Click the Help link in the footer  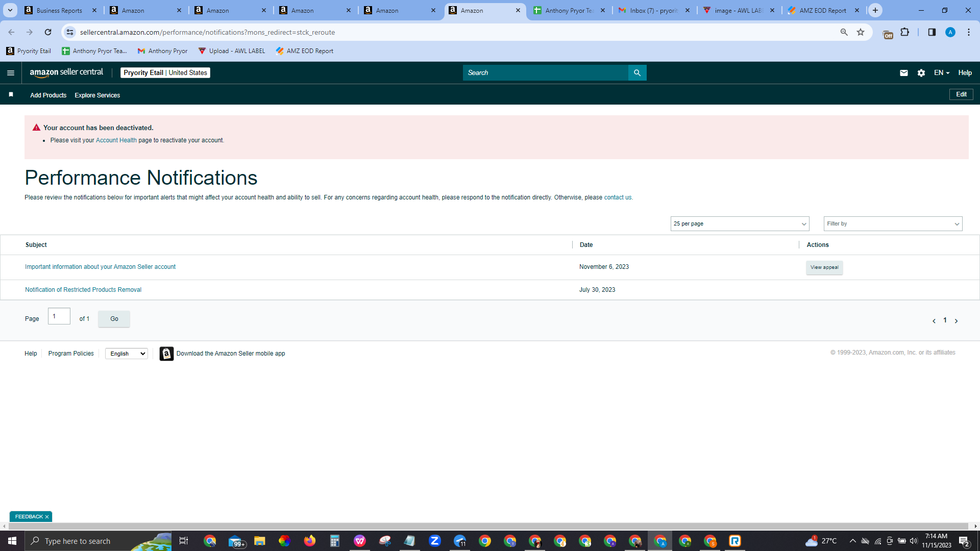(x=31, y=354)
